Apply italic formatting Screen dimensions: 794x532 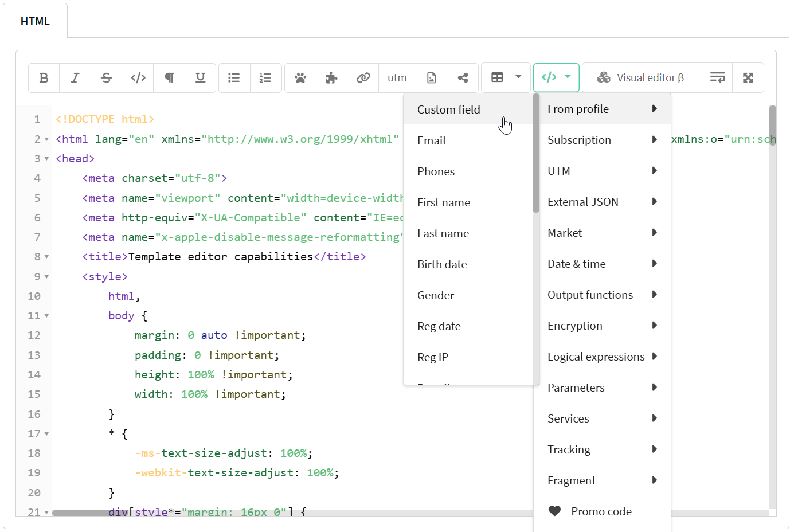75,78
